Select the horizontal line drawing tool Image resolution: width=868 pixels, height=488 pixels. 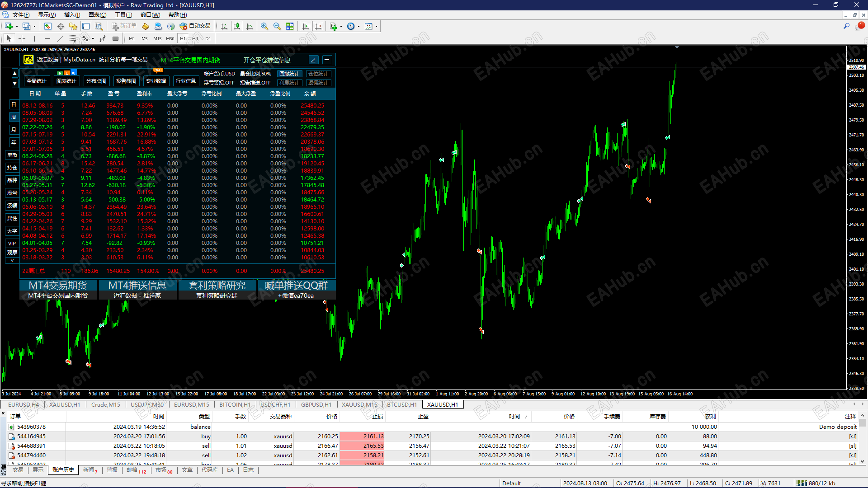click(x=47, y=38)
